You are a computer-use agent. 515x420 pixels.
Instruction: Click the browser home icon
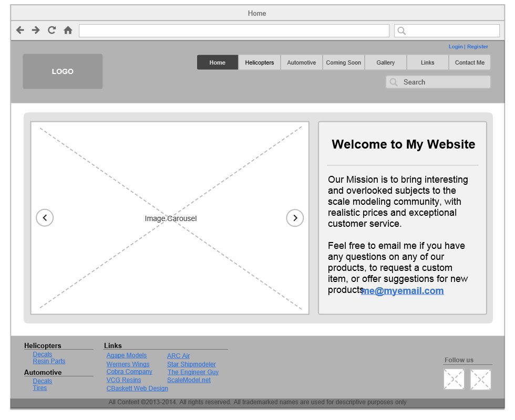68,30
